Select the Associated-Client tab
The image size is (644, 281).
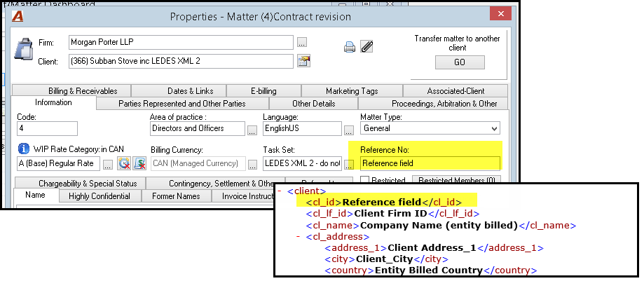(x=456, y=91)
